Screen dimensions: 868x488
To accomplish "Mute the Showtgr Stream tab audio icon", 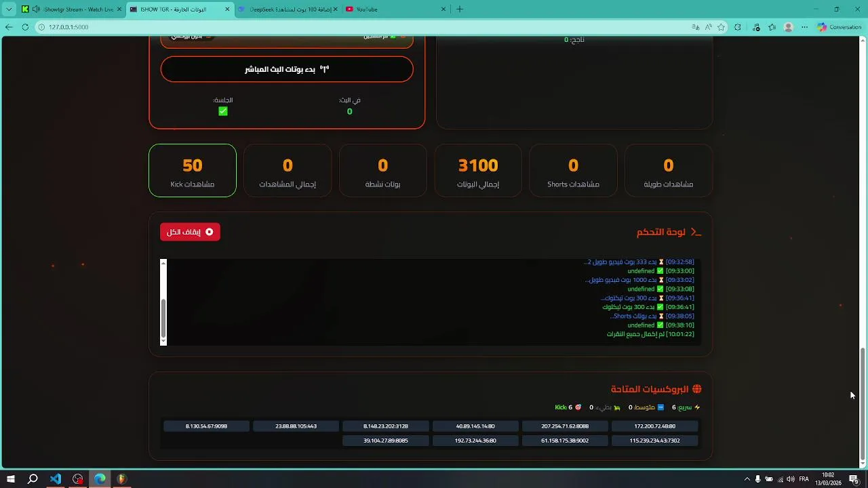I will [36, 9].
